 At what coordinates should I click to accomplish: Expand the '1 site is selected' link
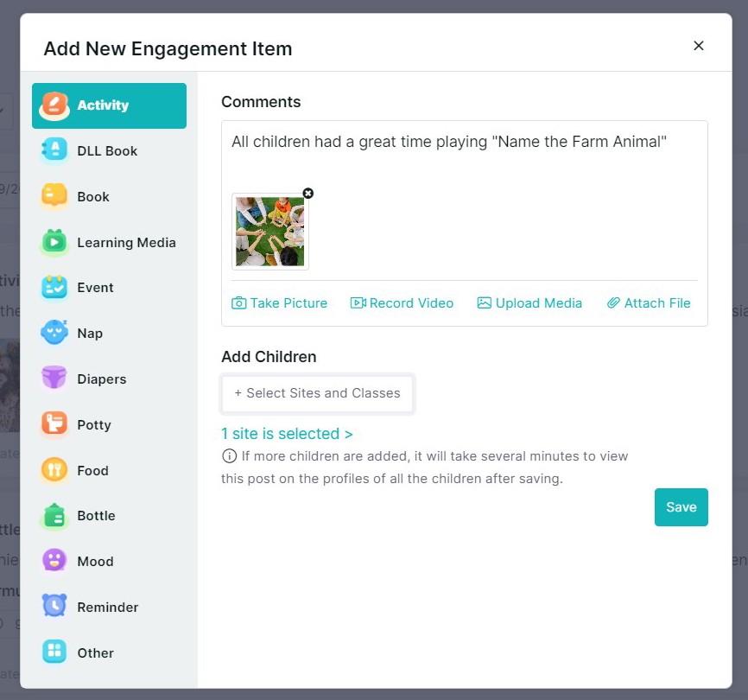point(287,434)
